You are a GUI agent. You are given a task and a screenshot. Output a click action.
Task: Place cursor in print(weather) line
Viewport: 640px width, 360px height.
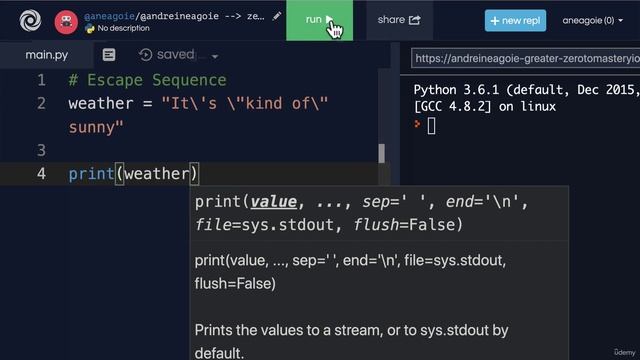click(x=133, y=174)
